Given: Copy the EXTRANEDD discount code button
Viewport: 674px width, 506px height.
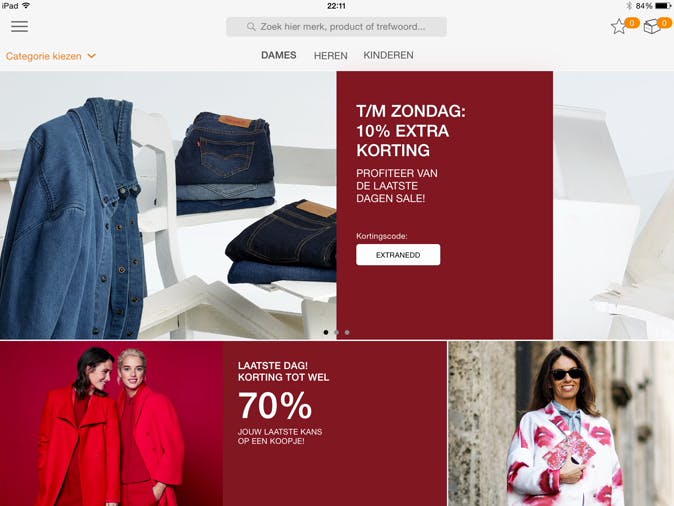Looking at the screenshot, I should coord(398,255).
